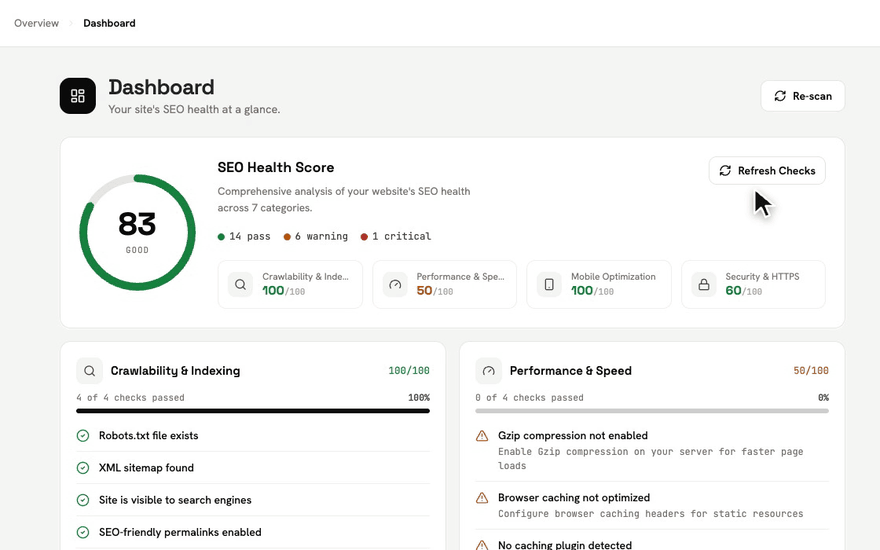Image resolution: width=880 pixels, height=550 pixels.
Task: Click the '14 pass' status label
Action: click(244, 236)
